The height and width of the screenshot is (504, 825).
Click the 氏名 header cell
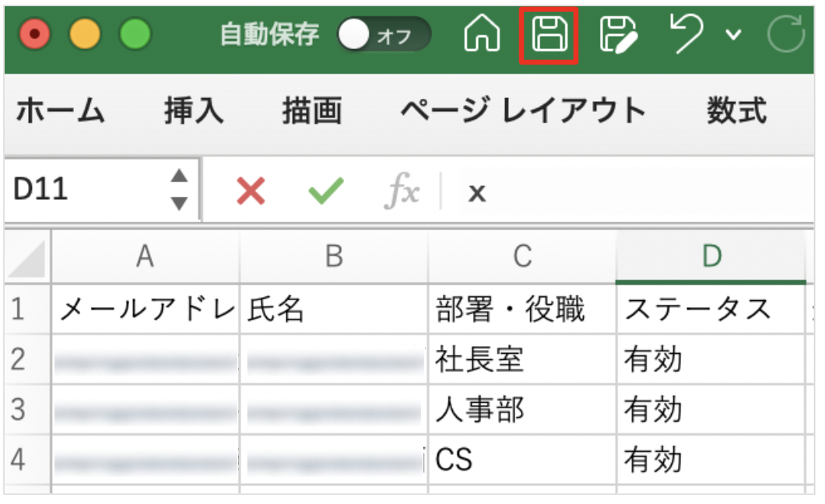(x=334, y=309)
